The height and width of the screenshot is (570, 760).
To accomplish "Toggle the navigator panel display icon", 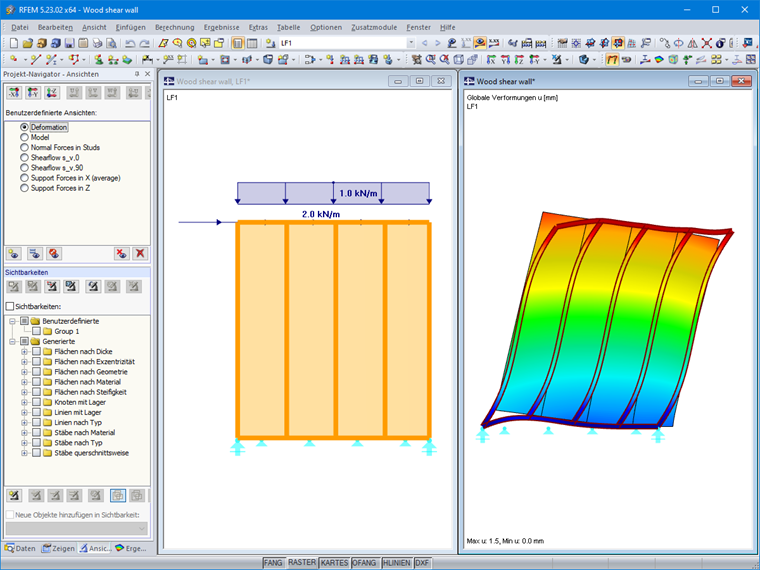I will 238,43.
